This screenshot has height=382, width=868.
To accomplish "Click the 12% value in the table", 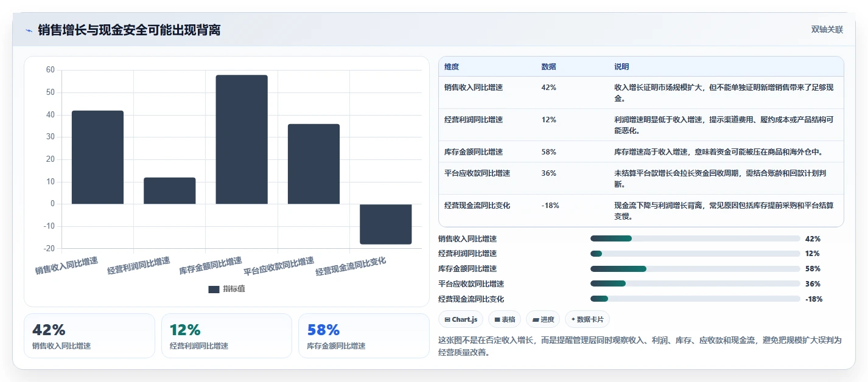I will [x=548, y=120].
